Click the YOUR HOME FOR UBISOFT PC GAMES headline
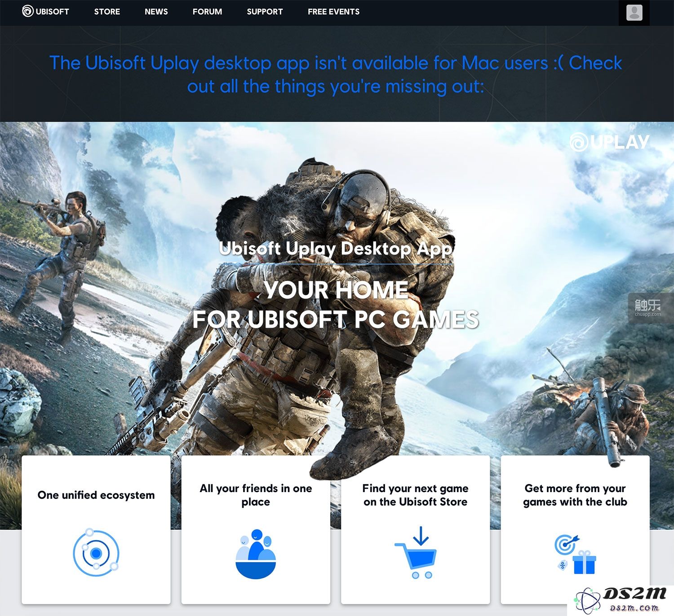Image resolution: width=674 pixels, height=616 pixels. click(x=336, y=305)
